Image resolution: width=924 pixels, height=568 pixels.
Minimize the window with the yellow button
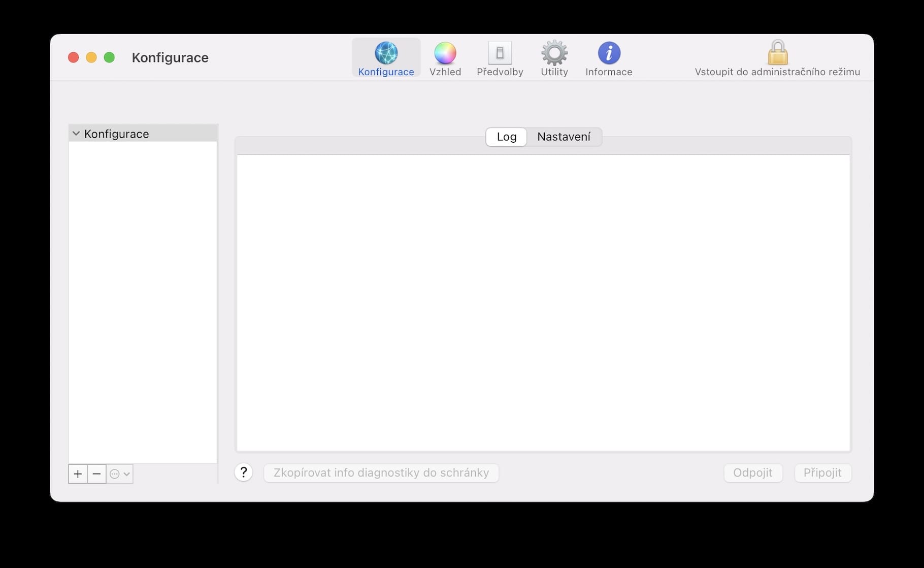tap(91, 57)
